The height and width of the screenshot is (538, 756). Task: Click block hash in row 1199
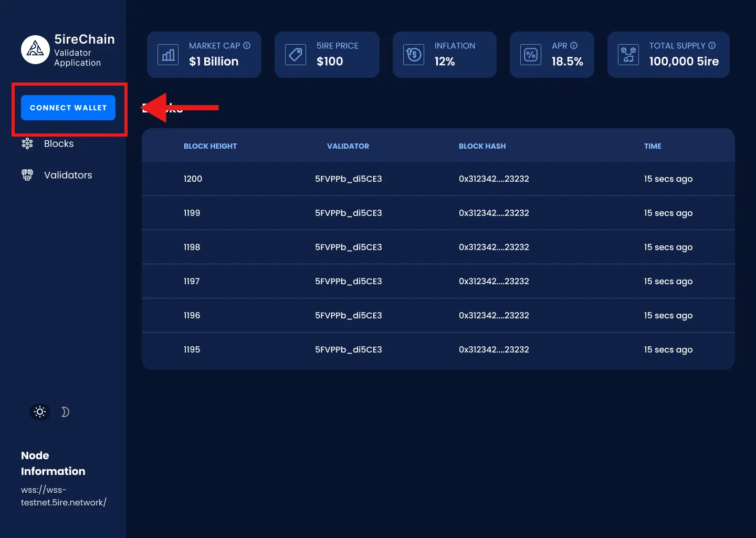point(494,213)
